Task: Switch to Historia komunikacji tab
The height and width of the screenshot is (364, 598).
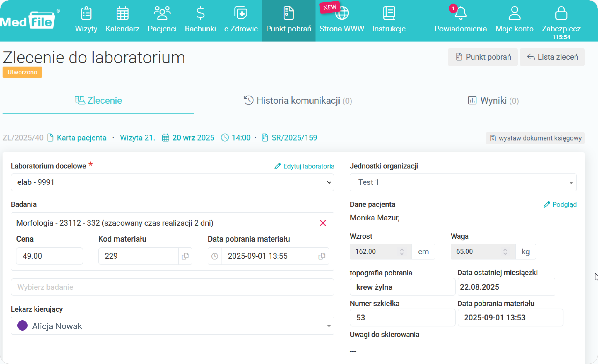Action: (x=298, y=101)
